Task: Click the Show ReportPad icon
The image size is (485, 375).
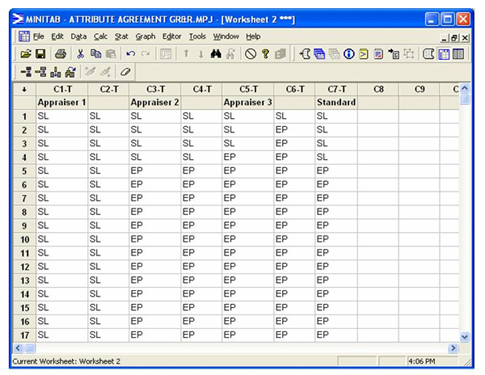Action: click(378, 54)
